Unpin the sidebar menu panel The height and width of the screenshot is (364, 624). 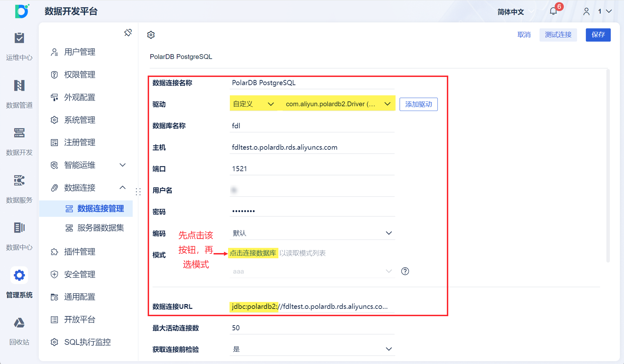pyautogui.click(x=128, y=33)
